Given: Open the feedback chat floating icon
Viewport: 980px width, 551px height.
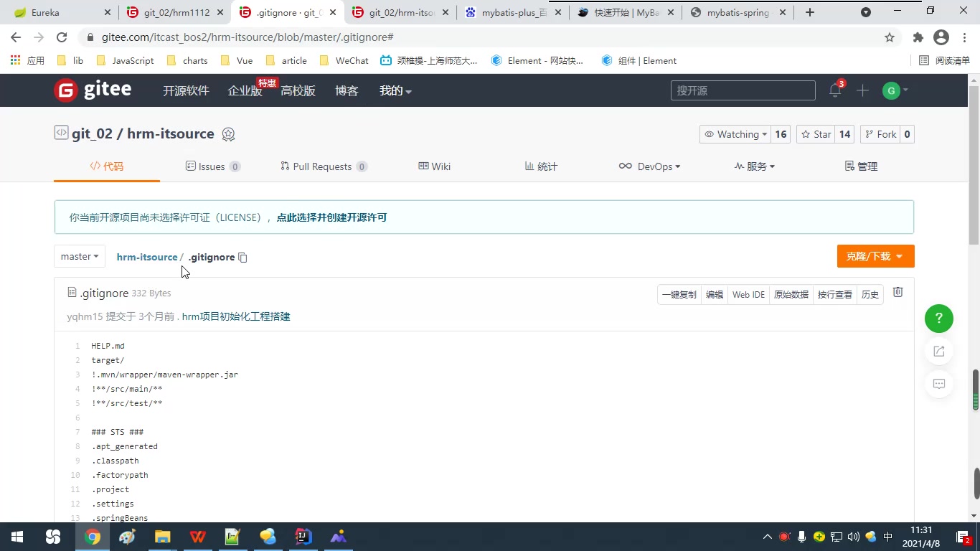Looking at the screenshot, I should 938,384.
